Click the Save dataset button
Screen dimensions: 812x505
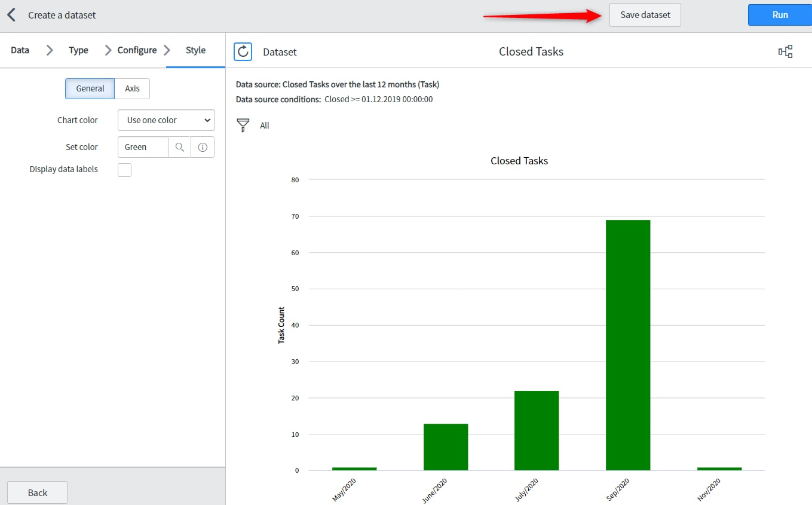click(645, 15)
